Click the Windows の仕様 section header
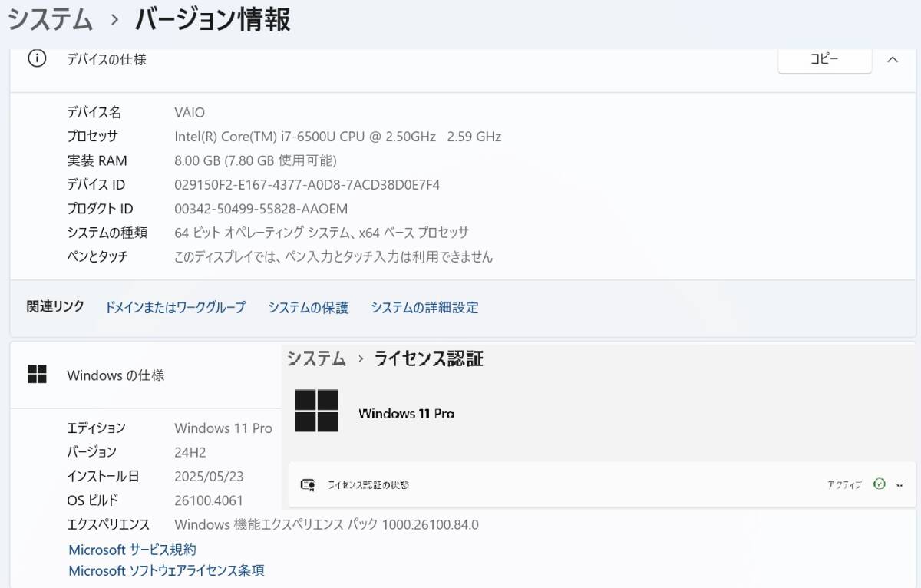The image size is (921, 588). point(116,375)
